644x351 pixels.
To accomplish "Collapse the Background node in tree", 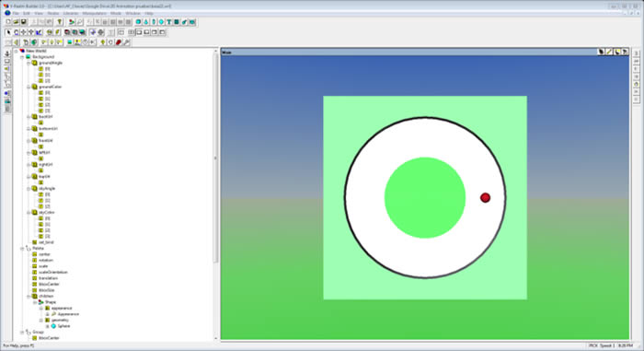I will point(22,57).
